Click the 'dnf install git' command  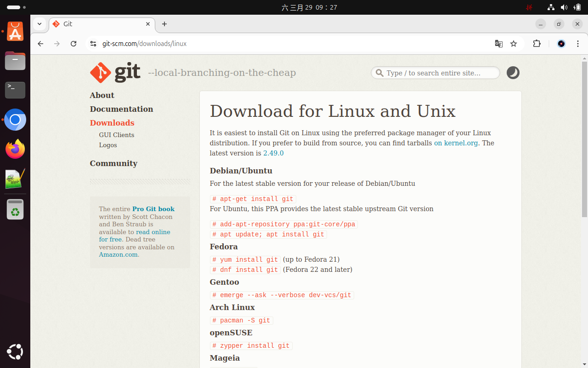[245, 270]
